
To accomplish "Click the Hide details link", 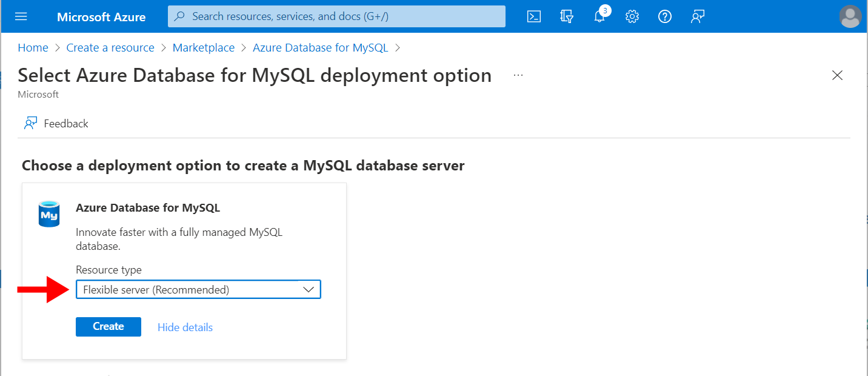I will click(x=185, y=327).
